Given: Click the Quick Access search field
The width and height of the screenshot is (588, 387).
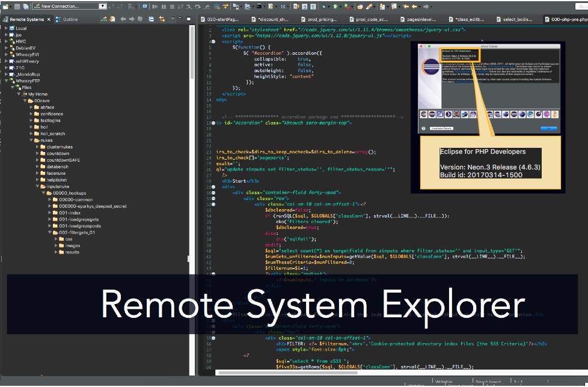Looking at the screenshot, I should (581, 7).
